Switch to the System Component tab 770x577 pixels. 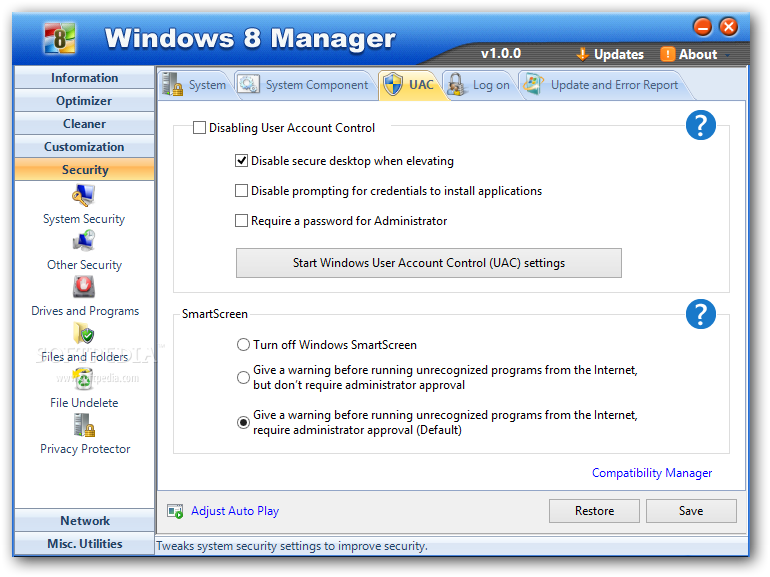click(x=303, y=85)
